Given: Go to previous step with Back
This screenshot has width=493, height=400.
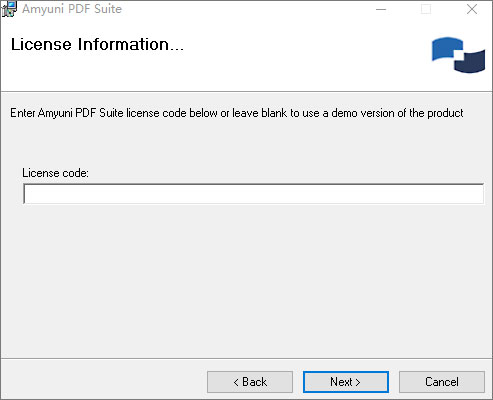Looking at the screenshot, I should [x=250, y=382].
